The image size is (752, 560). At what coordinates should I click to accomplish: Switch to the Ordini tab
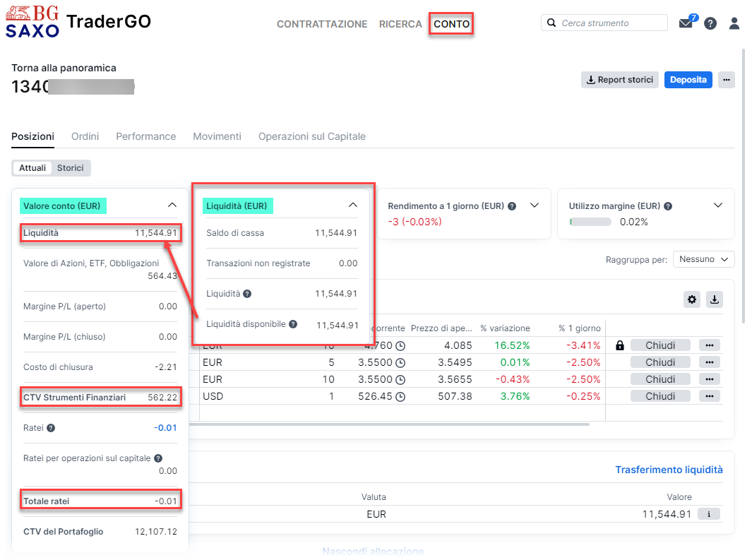tap(85, 136)
